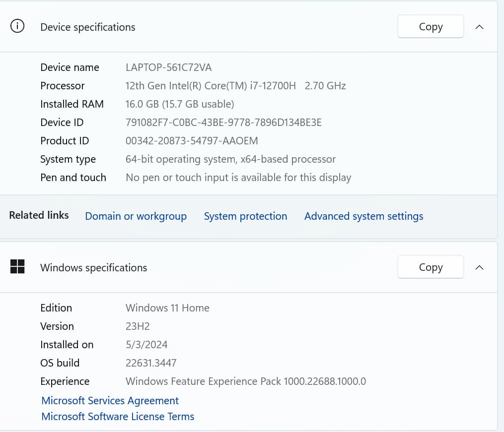This screenshot has height=432, width=504.
Task: Select the OS build number 22631.3447
Action: click(x=151, y=363)
